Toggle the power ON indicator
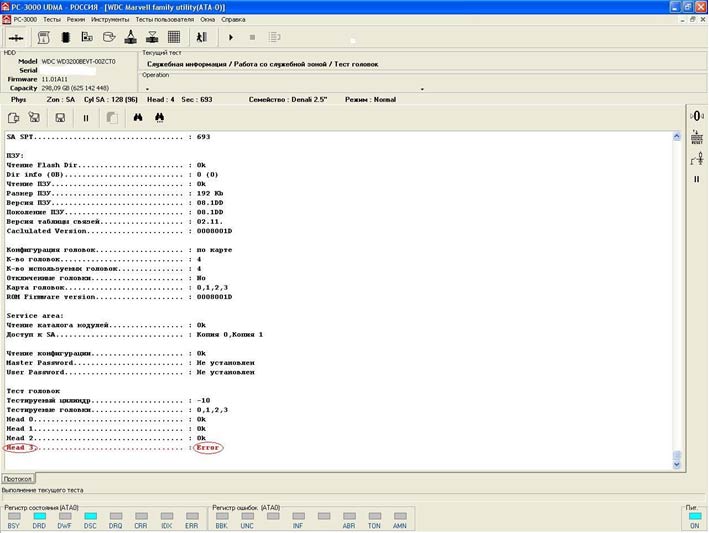Screen dimensions: 709x533 695,516
